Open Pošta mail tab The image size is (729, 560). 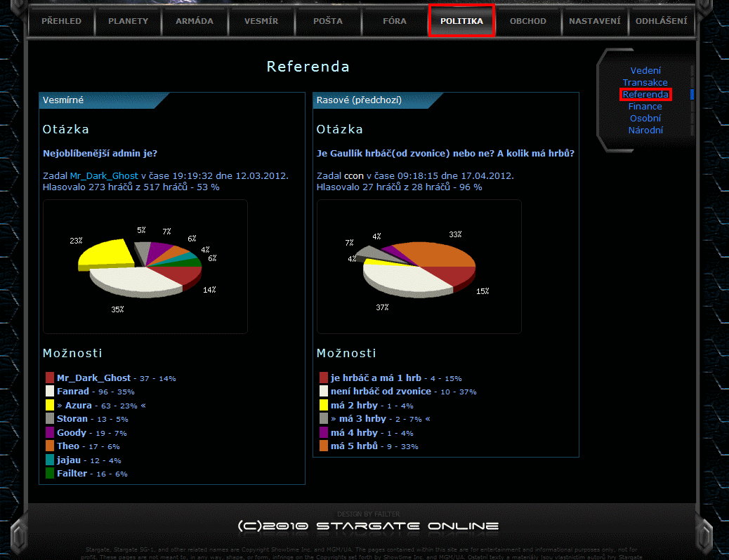point(328,21)
